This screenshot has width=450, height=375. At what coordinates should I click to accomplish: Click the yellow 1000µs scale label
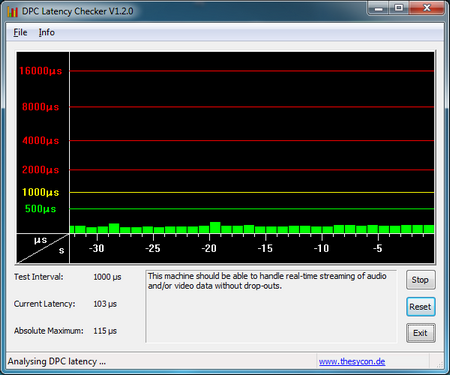click(40, 192)
